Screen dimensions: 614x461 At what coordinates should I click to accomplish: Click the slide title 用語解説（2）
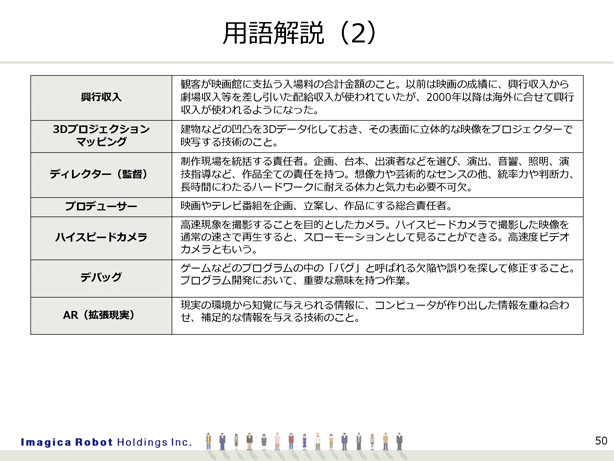[x=300, y=33]
